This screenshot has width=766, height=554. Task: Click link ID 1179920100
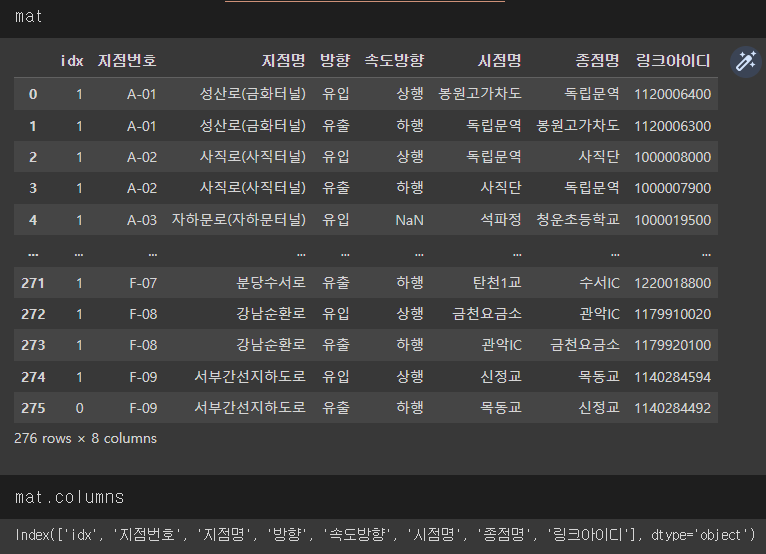(x=672, y=345)
